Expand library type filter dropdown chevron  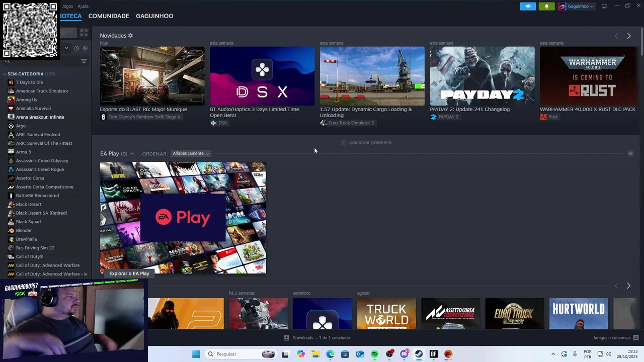tap(66, 48)
